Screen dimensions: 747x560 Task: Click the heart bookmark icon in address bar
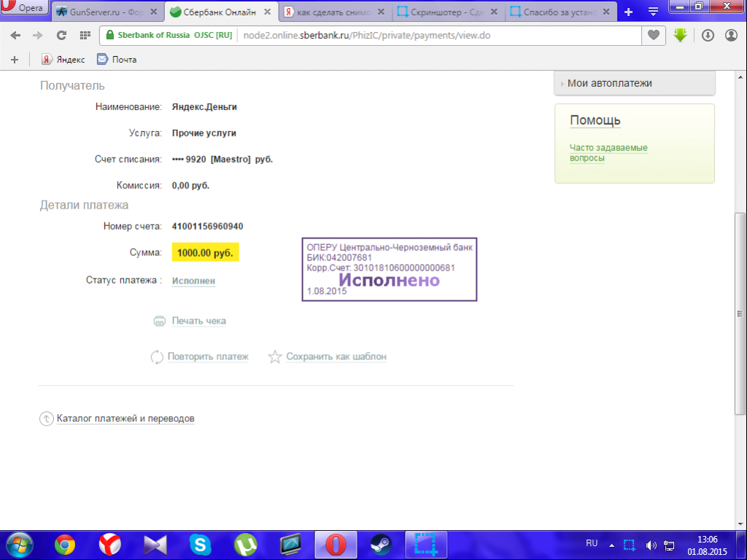(654, 35)
